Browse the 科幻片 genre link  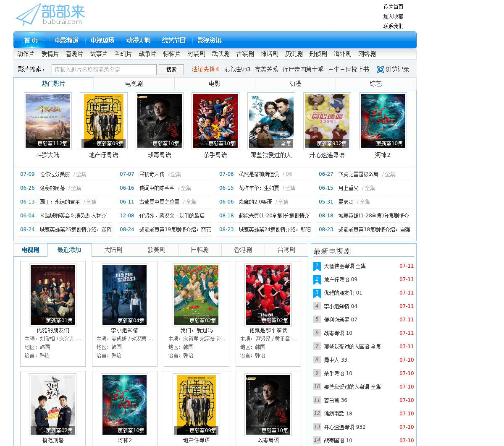123,54
